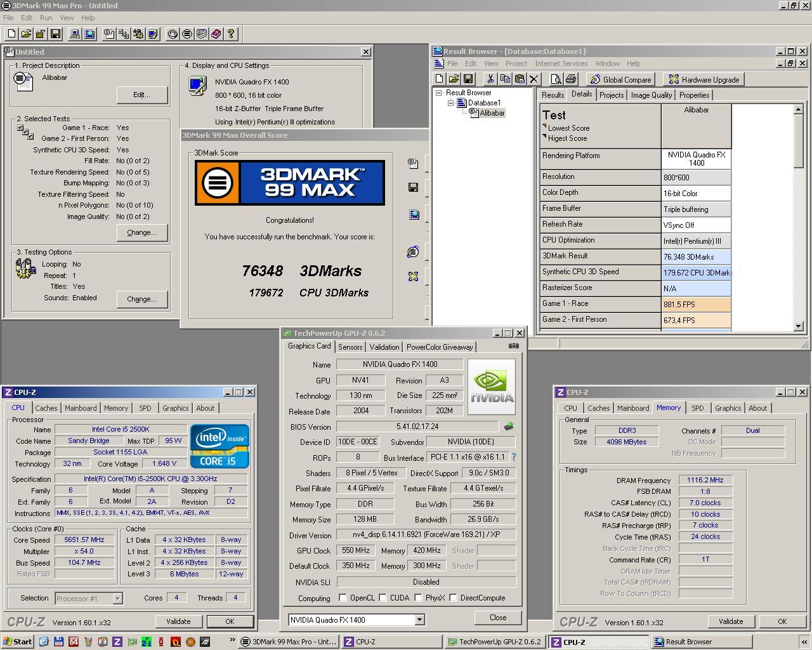Click Open folder icon in 3DMark toolbar
Screen dimensions: 812x650
click(x=26, y=34)
